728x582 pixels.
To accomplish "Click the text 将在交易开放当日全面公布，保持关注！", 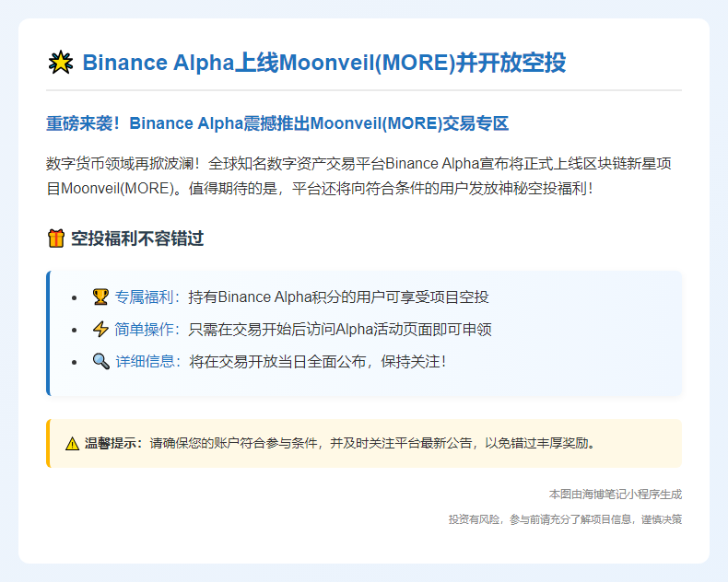I will (319, 361).
